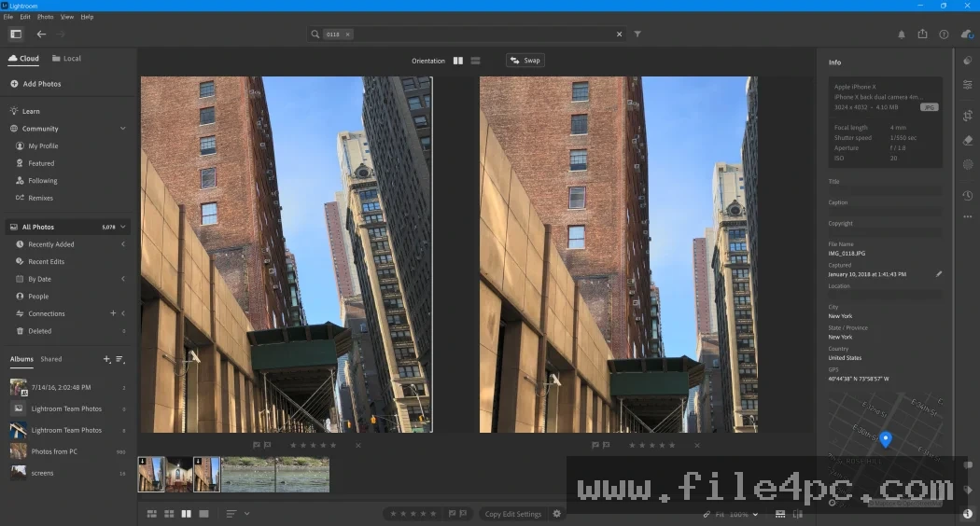This screenshot has height=526, width=980.
Task: Expand Recently Added chevron
Action: pyautogui.click(x=123, y=244)
